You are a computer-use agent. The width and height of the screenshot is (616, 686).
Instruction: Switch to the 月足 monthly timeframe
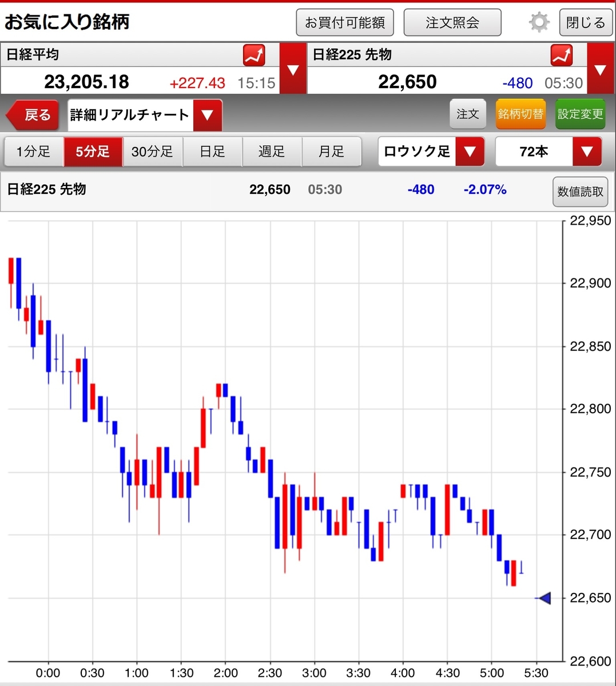point(331,151)
